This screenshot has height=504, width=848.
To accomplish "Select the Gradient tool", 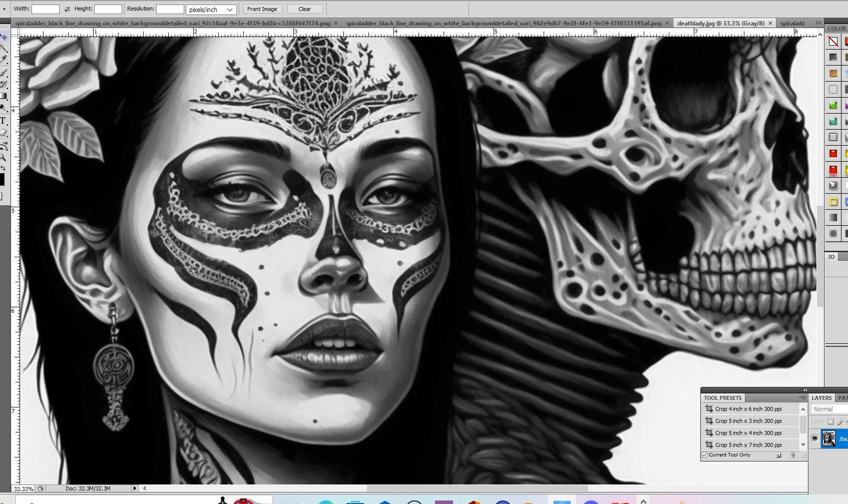I will point(3,96).
